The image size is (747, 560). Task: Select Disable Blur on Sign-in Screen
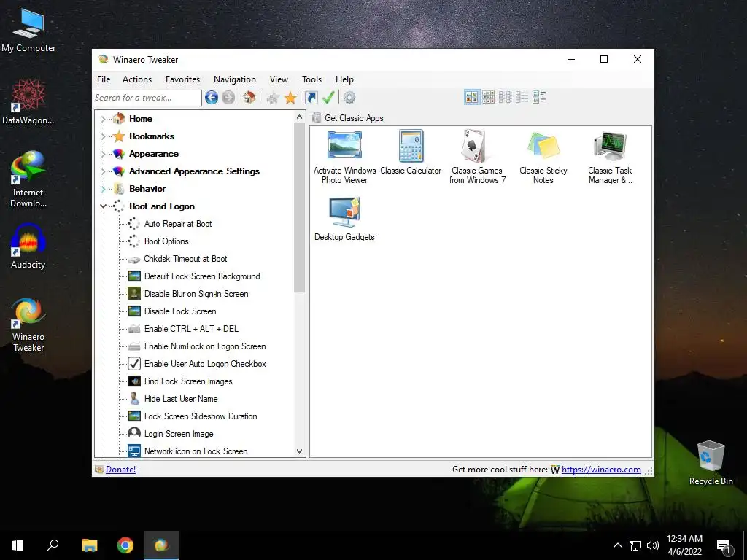tap(196, 294)
